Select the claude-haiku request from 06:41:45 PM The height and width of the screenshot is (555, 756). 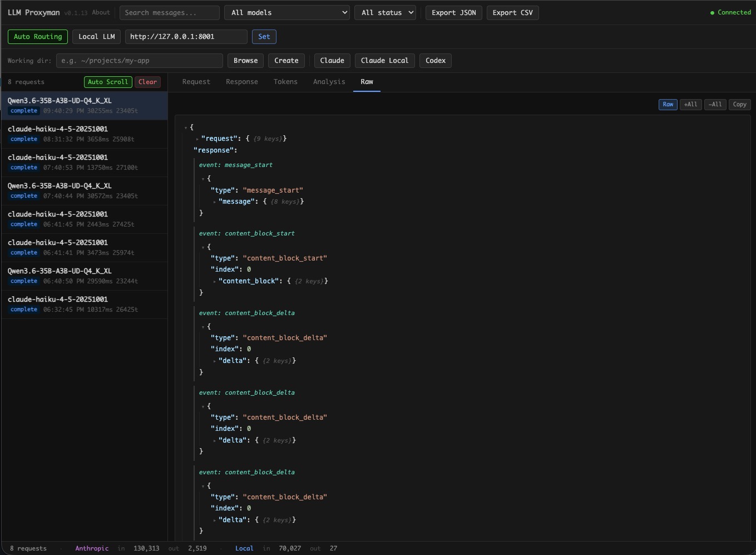[x=84, y=219]
